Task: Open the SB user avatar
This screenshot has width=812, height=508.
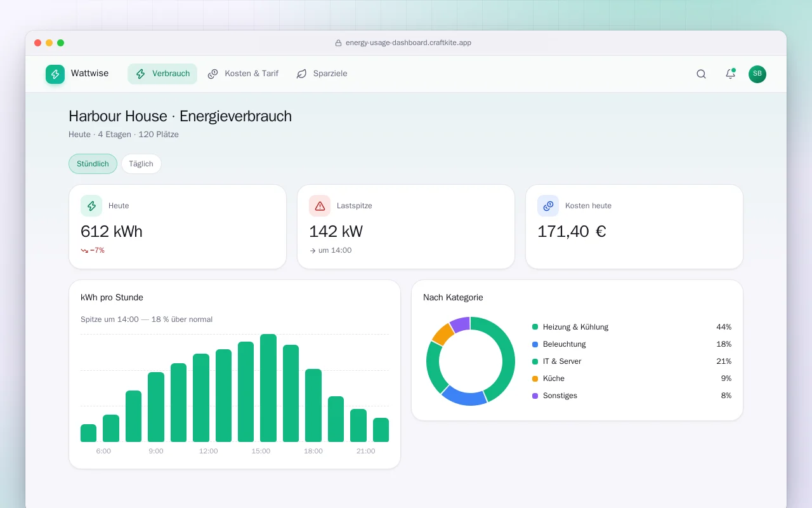Action: [x=757, y=74]
